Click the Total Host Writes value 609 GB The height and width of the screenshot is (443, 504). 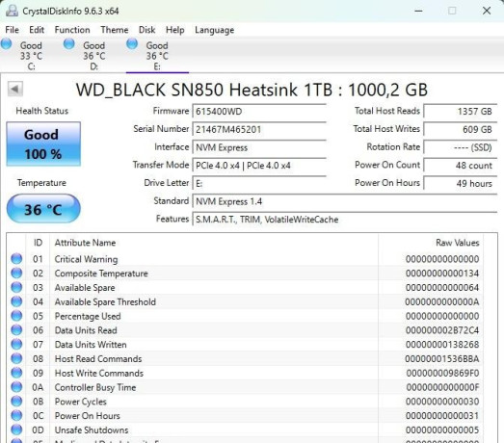click(461, 129)
